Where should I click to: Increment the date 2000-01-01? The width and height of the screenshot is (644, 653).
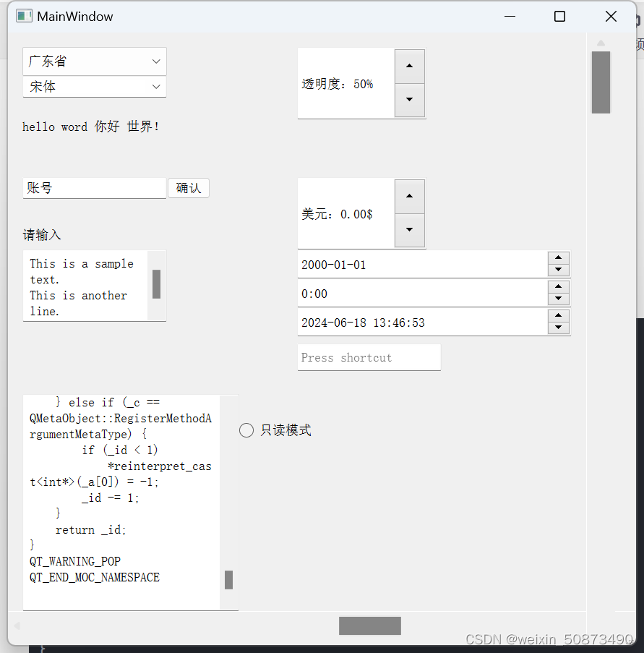click(559, 259)
